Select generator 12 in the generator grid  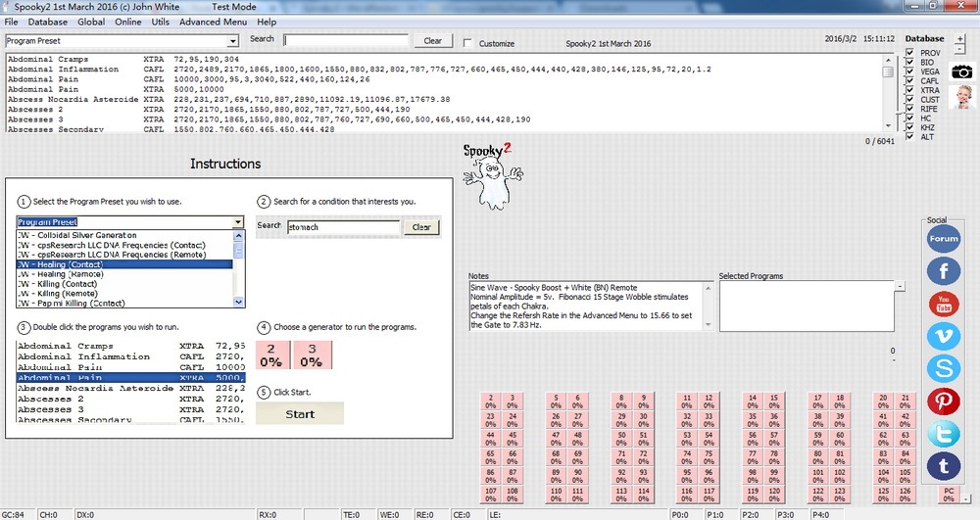coord(709,402)
